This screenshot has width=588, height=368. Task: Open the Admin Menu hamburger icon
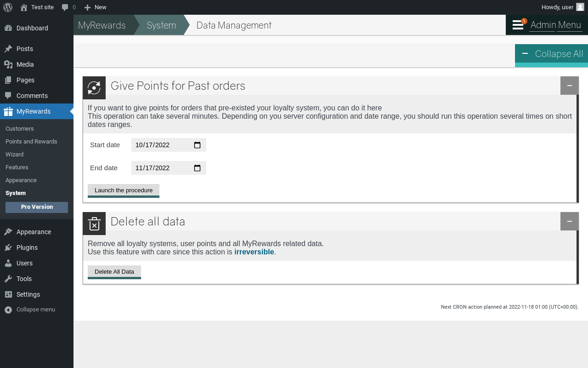click(x=518, y=25)
